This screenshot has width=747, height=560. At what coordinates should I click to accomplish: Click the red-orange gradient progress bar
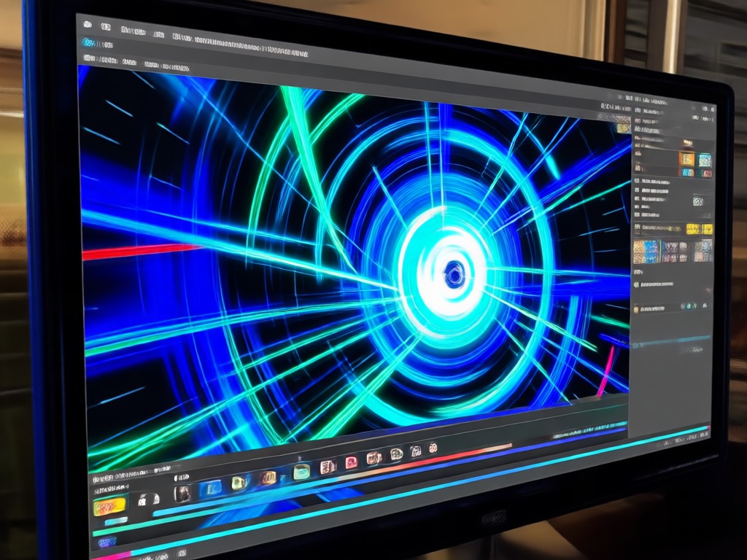[x=424, y=461]
